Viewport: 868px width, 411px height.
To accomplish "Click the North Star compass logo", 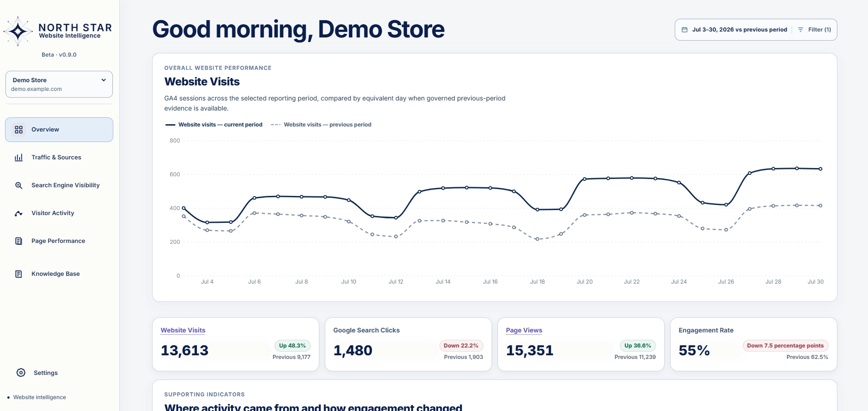I will pyautogui.click(x=18, y=31).
